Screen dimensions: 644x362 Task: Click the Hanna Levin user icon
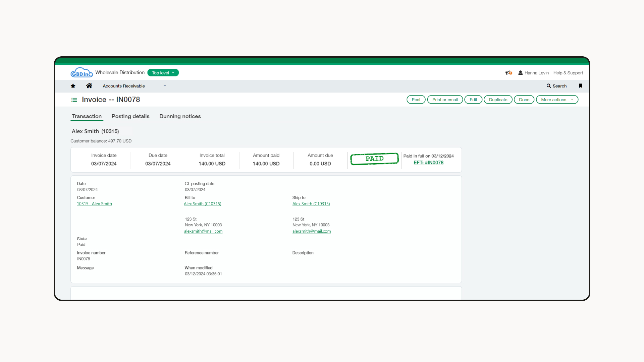pos(520,73)
